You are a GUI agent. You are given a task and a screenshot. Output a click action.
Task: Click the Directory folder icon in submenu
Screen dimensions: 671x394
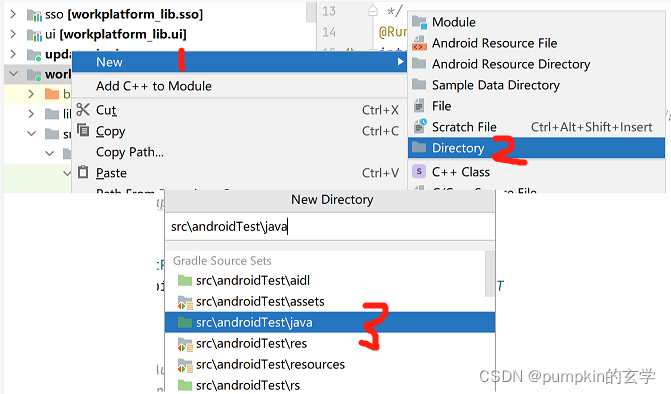(x=419, y=148)
